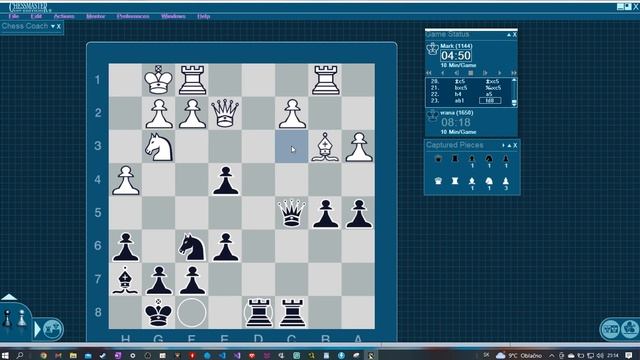This screenshot has height=360, width=640.
Task: Select the black knight on f6
Action: [x=192, y=246]
